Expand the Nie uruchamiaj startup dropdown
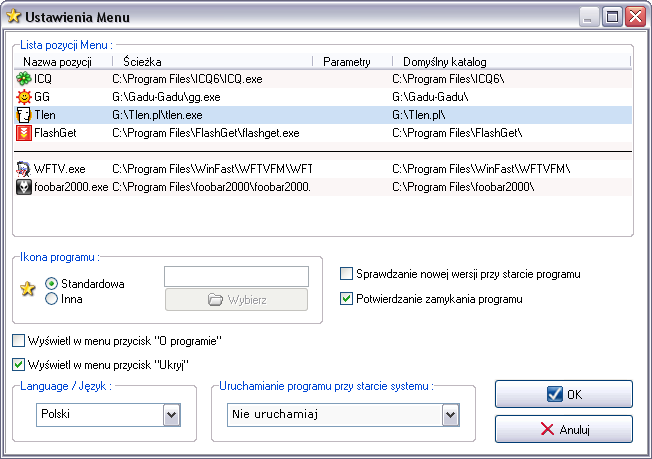Image resolution: width=652 pixels, height=459 pixels. tap(450, 415)
